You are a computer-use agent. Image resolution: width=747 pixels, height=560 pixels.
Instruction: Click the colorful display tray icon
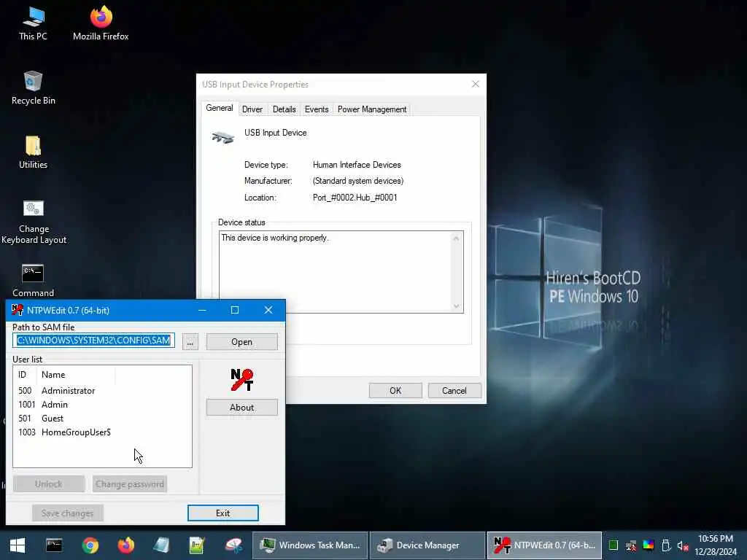pos(649,545)
